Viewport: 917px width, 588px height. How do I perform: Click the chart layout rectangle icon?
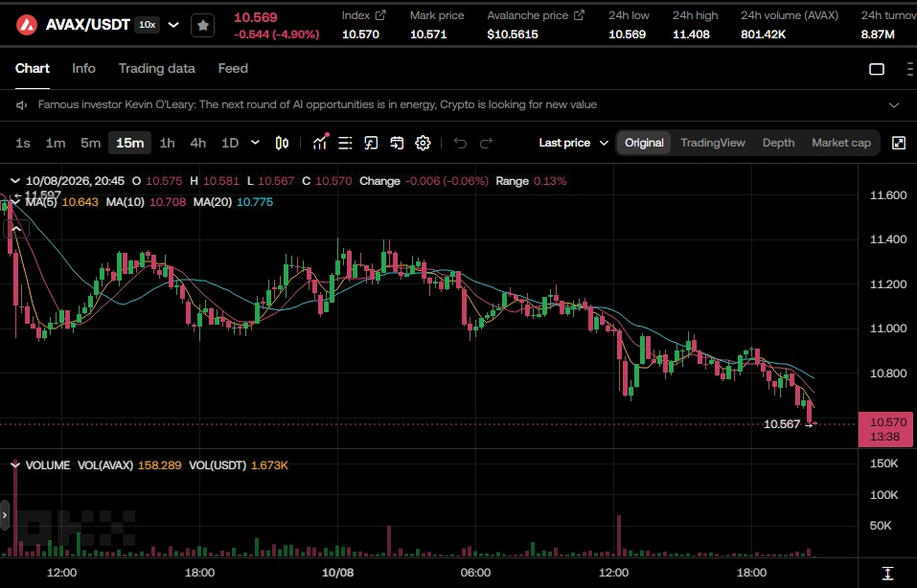[x=877, y=69]
